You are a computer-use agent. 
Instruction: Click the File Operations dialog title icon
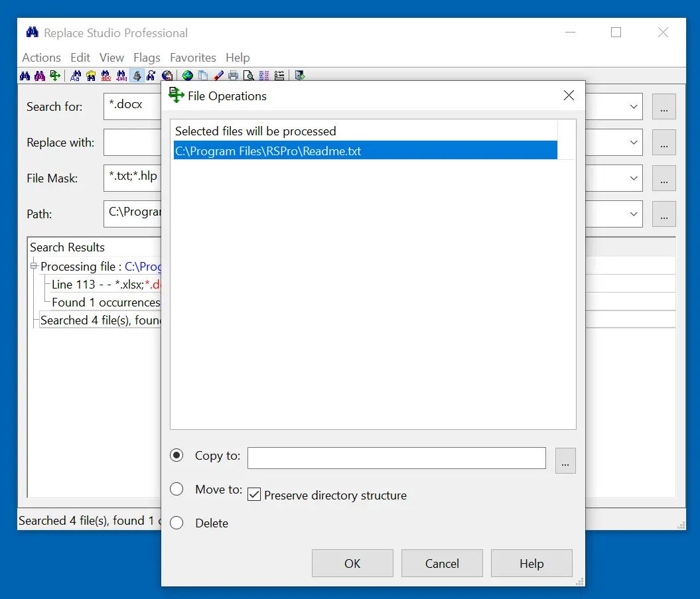click(x=176, y=95)
